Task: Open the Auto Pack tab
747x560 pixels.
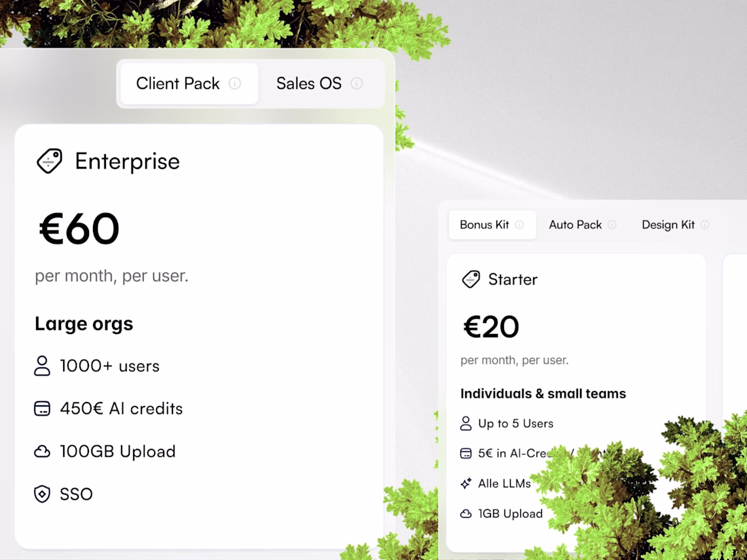Action: [575, 225]
